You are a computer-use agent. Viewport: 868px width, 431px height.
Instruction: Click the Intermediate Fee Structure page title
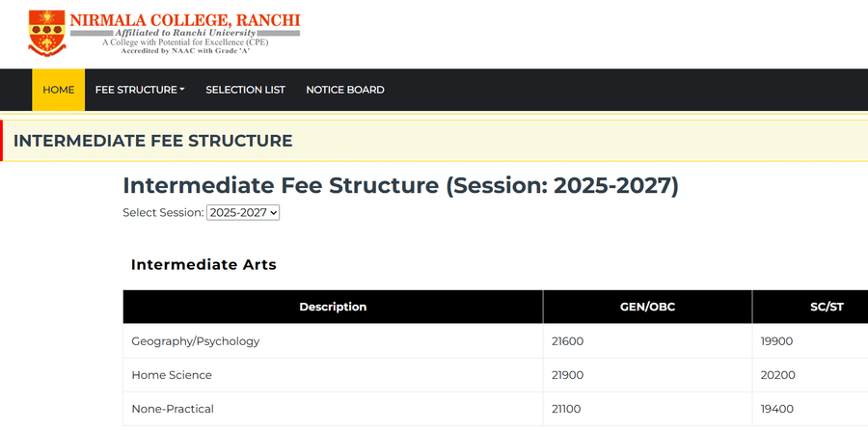click(x=400, y=185)
